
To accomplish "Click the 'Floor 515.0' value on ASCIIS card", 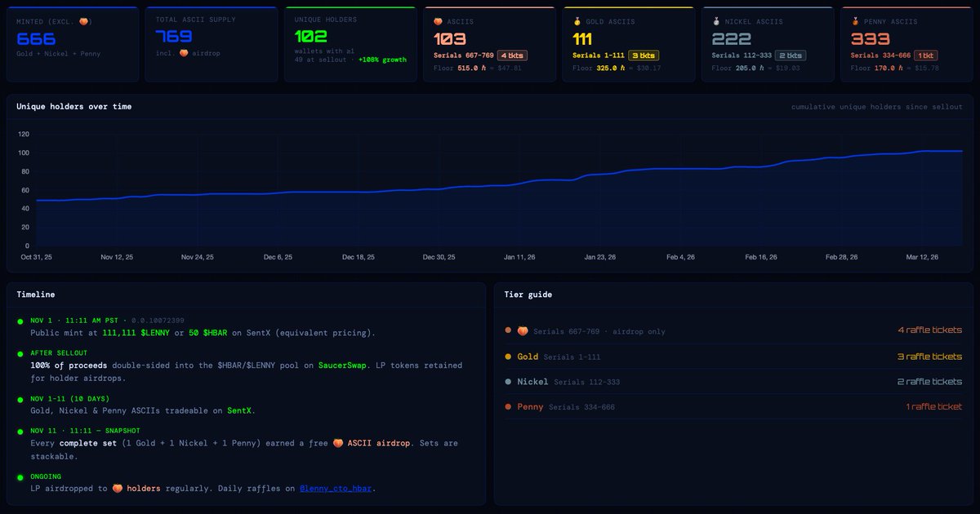I will (460, 69).
